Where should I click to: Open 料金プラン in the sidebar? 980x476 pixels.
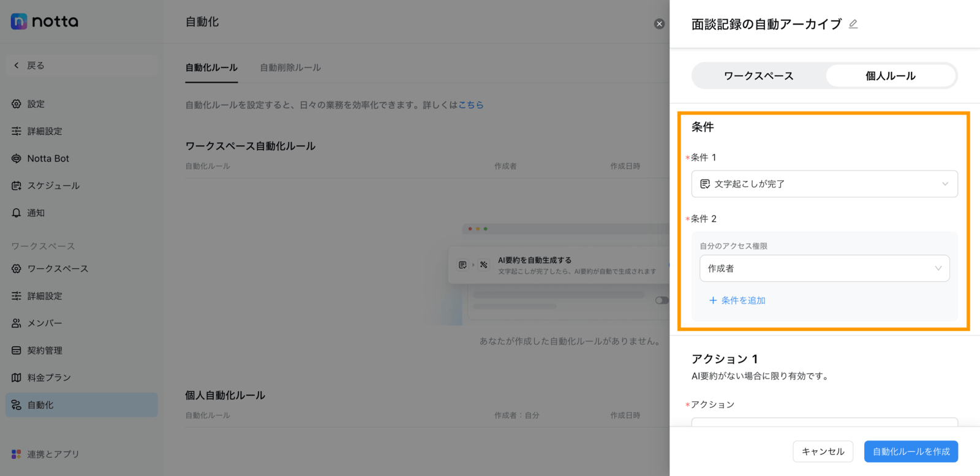pos(81,377)
